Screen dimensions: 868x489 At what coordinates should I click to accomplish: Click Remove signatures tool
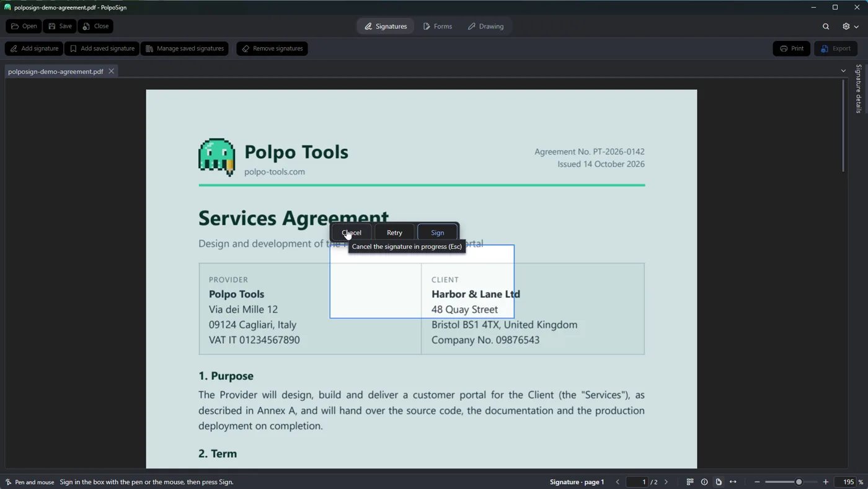coord(272,48)
